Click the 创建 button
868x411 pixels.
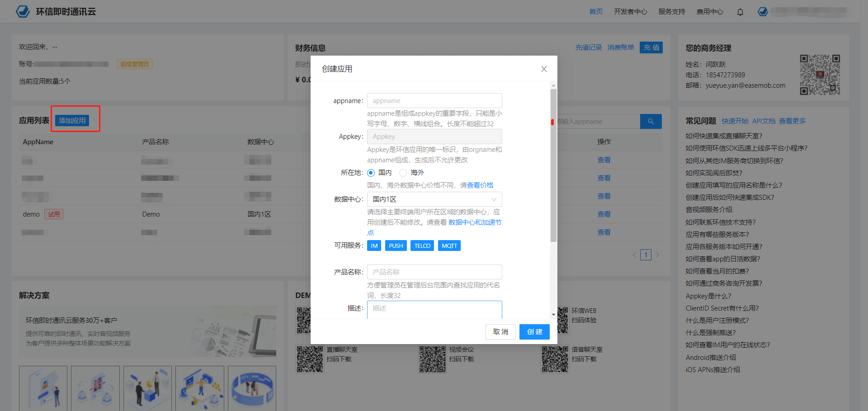(x=534, y=332)
